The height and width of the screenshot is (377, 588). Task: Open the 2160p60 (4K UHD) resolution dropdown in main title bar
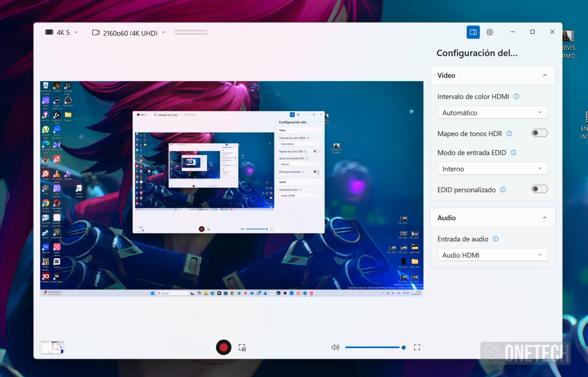point(129,33)
